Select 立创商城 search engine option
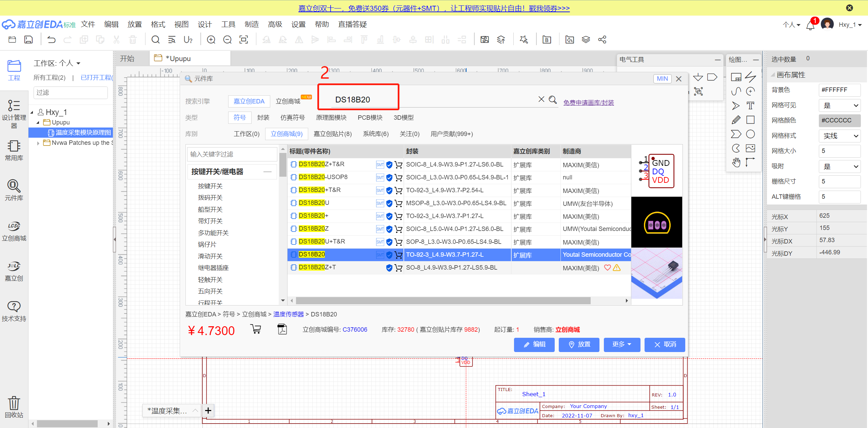The height and width of the screenshot is (428, 868). pyautogui.click(x=288, y=101)
